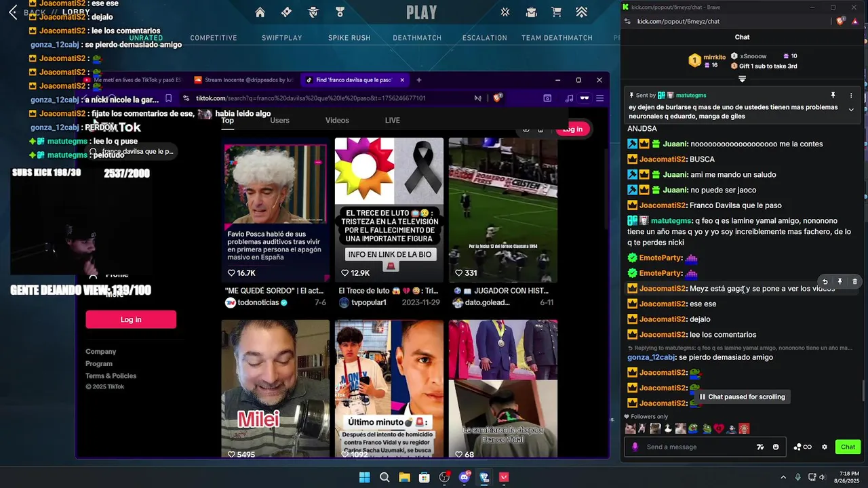Open the Program footer link
This screenshot has width=868, height=488.
(99, 364)
